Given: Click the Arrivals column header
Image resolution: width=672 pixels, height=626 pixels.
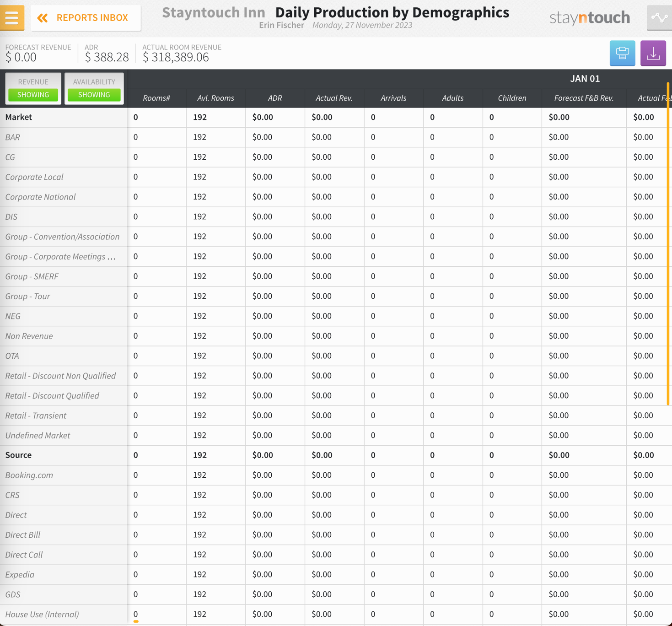Looking at the screenshot, I should (x=393, y=98).
